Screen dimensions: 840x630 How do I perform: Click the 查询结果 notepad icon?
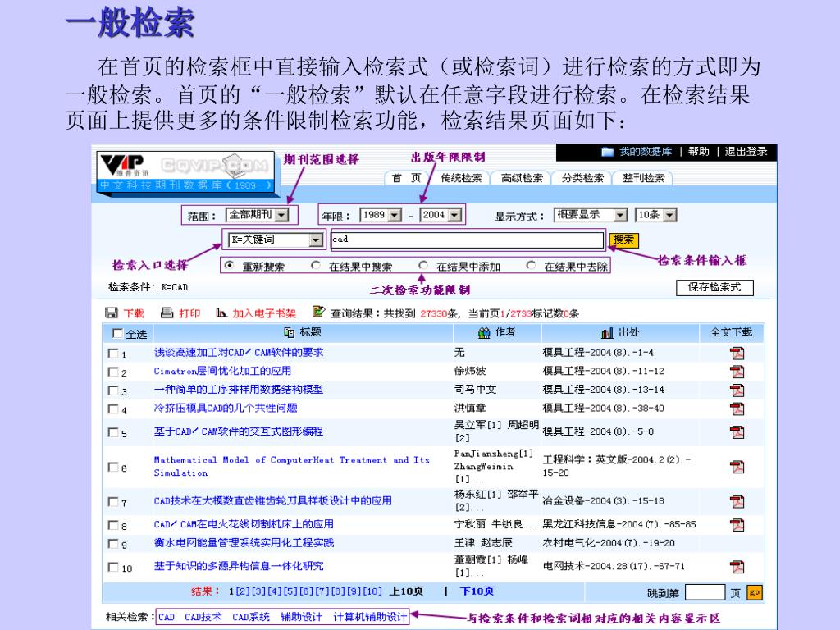(318, 312)
